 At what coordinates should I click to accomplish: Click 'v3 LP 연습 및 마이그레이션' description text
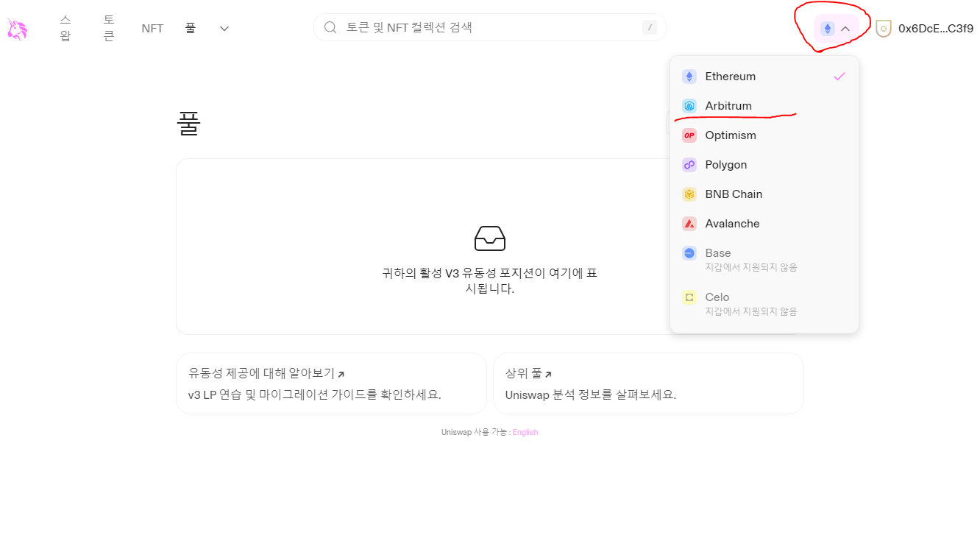pyautogui.click(x=314, y=394)
